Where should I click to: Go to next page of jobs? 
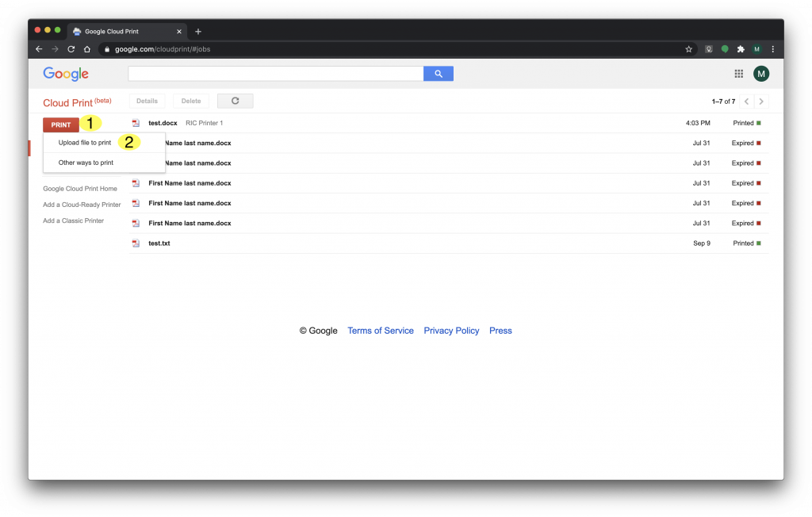pos(761,101)
